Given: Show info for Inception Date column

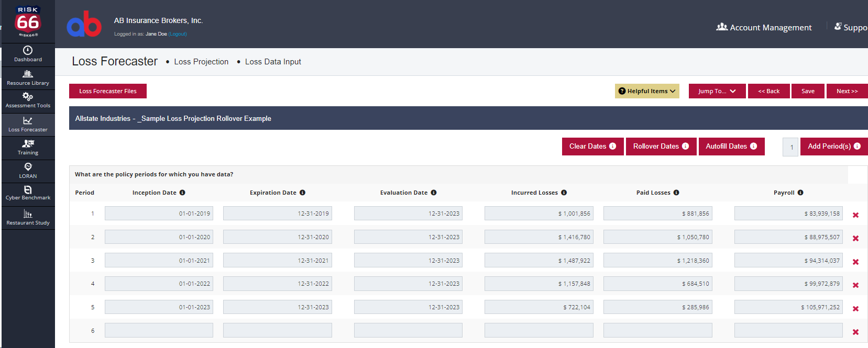Looking at the screenshot, I should 182,193.
